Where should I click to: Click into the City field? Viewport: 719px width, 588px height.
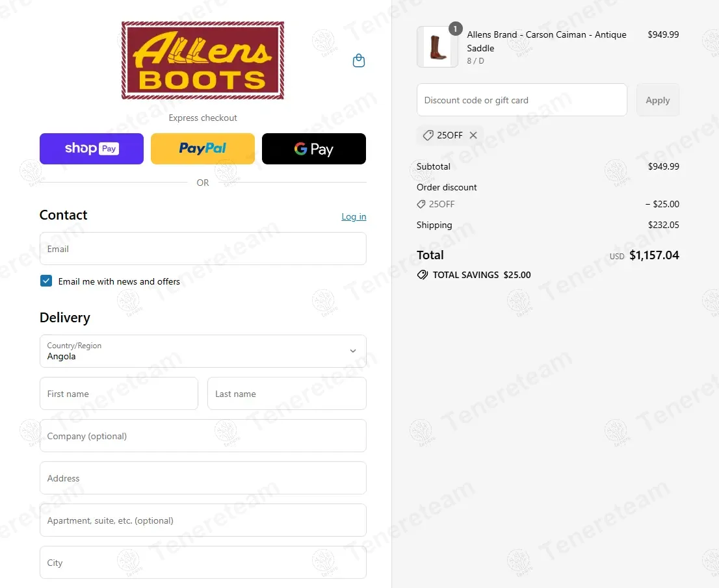(x=203, y=562)
